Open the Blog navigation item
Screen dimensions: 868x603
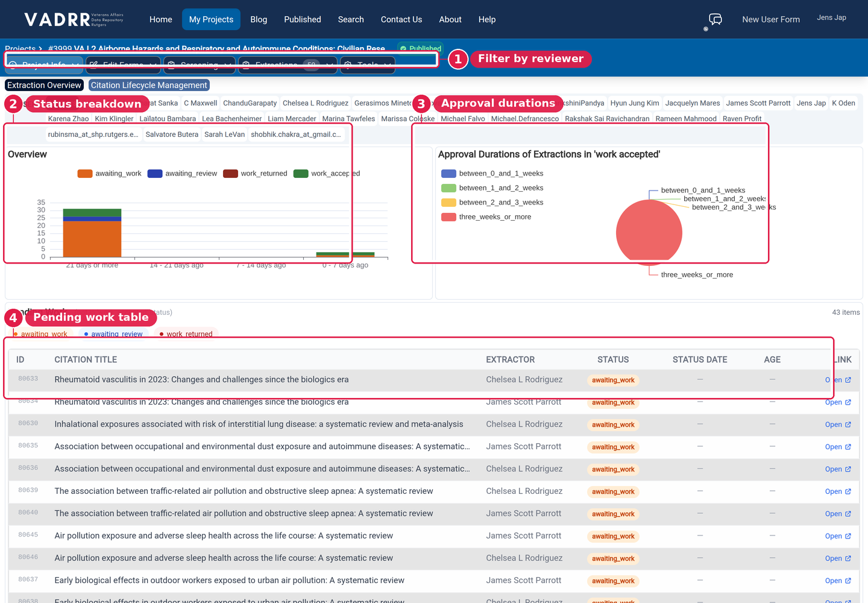[x=259, y=19]
